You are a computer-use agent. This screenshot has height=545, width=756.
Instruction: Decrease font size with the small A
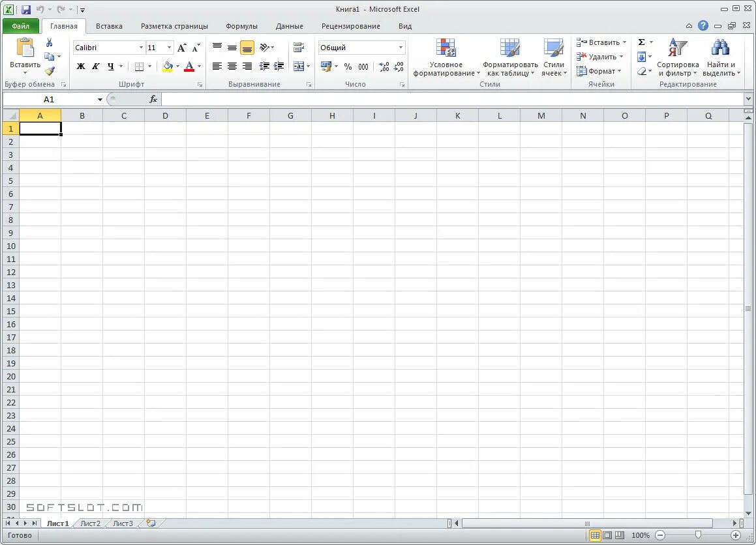pyautogui.click(x=196, y=48)
